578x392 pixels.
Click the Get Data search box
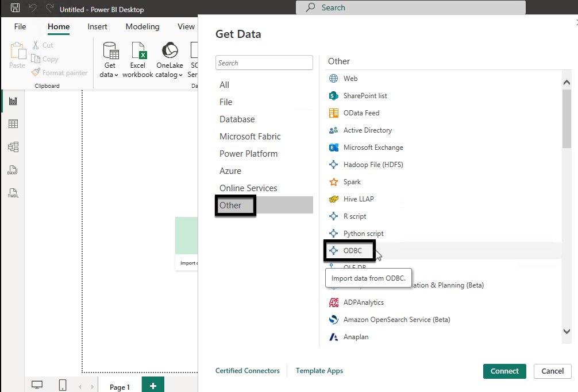tap(264, 62)
